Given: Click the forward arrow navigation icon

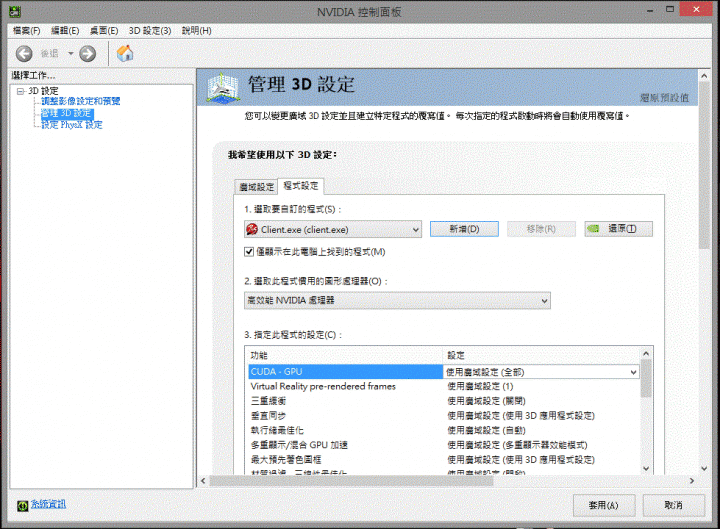Looking at the screenshot, I should (x=87, y=54).
